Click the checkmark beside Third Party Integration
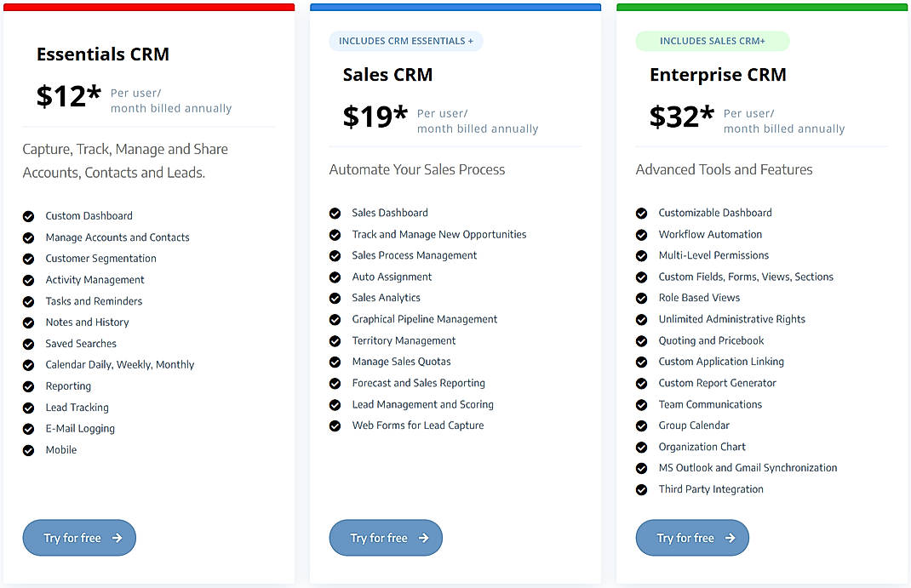Viewport: 911px width, 588px height. pos(641,489)
